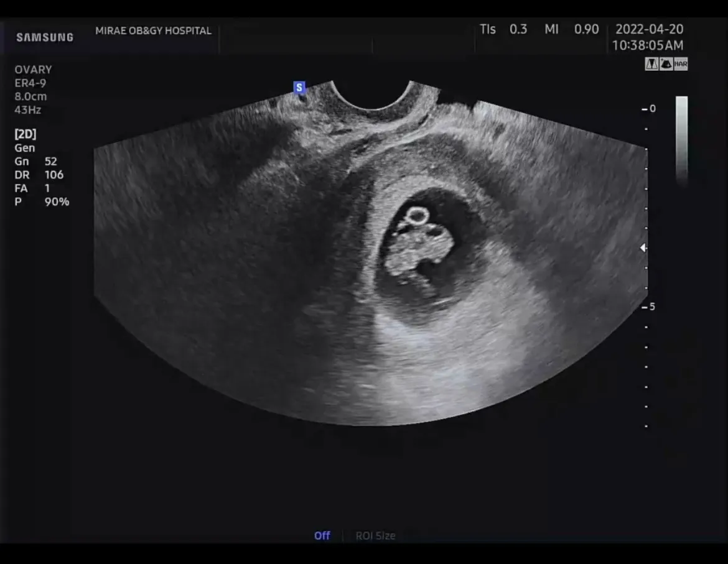
Task: Click the 0 depth scale mark
Action: coord(652,109)
